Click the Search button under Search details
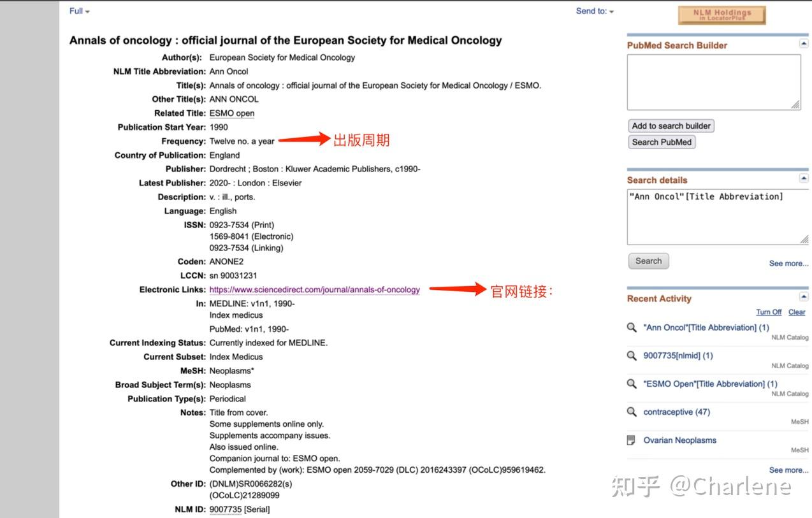The width and height of the screenshot is (812, 518). (648, 261)
